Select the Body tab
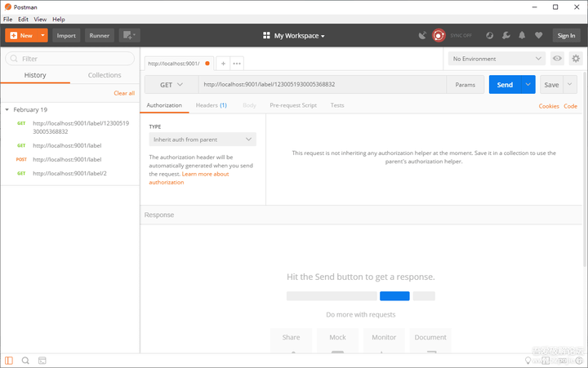 tap(249, 105)
